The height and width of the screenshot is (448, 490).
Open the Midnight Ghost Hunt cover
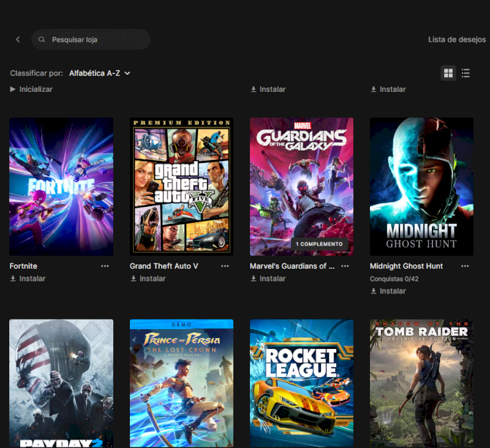[421, 187]
